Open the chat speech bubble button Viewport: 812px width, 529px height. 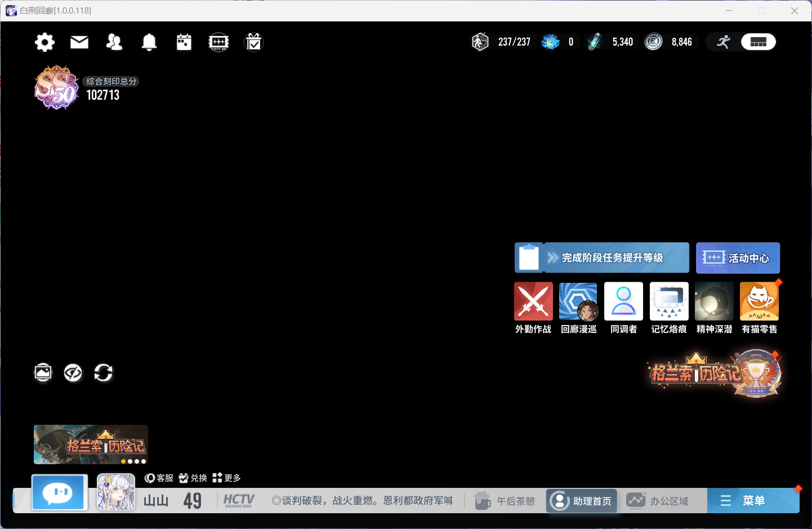click(59, 492)
